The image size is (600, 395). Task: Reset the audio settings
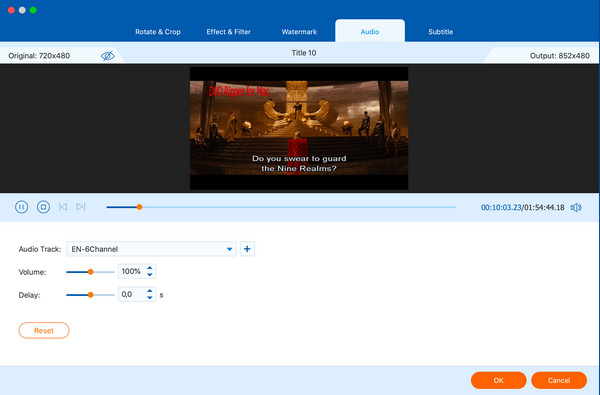(44, 331)
